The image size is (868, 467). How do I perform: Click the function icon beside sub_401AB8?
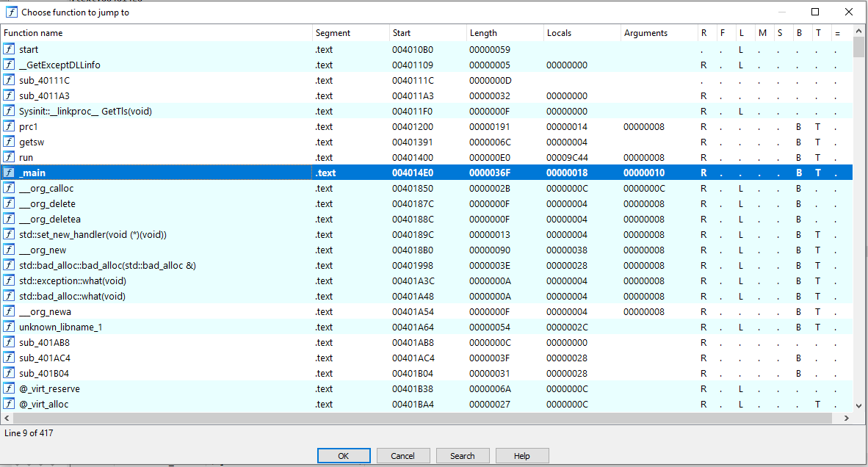[10, 342]
